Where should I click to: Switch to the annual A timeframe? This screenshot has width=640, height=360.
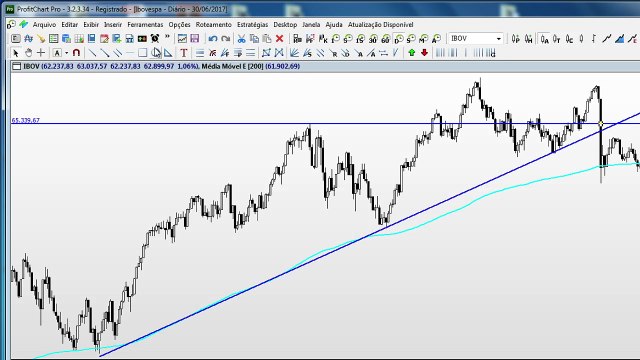(436, 39)
